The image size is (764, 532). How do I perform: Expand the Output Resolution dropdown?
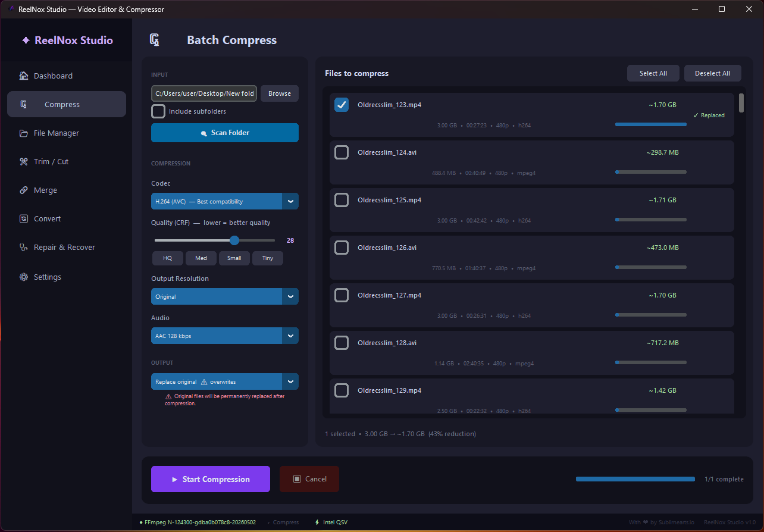pyautogui.click(x=225, y=296)
